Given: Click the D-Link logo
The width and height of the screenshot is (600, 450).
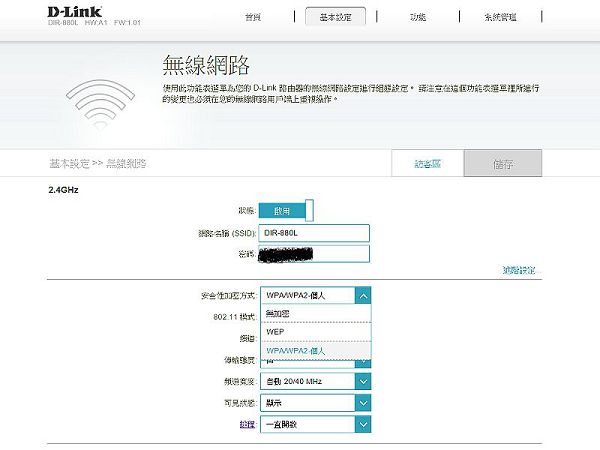Looking at the screenshot, I should coord(75,12).
